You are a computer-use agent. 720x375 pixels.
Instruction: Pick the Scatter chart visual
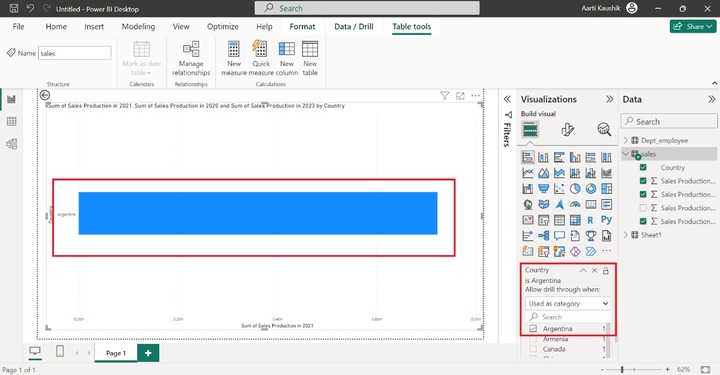point(559,189)
